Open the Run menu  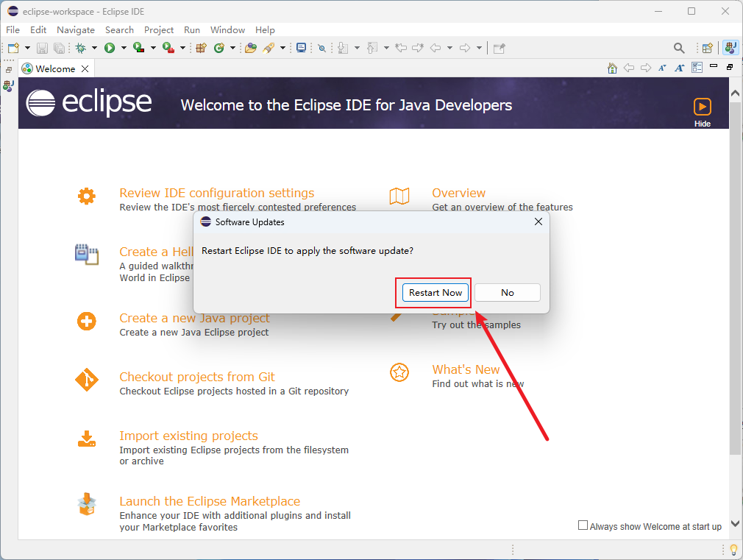point(192,30)
